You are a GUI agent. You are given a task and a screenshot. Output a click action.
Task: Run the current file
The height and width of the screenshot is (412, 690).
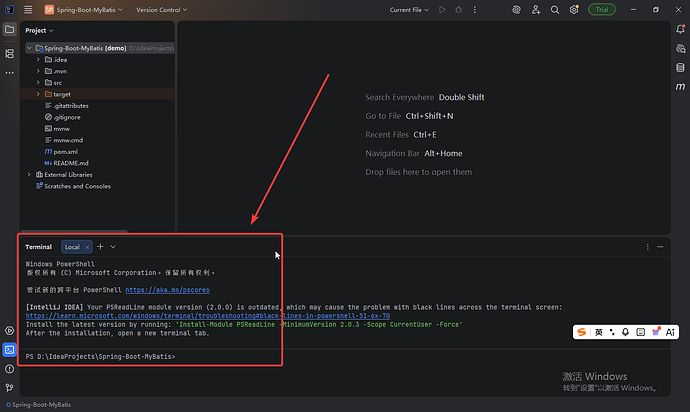(442, 10)
